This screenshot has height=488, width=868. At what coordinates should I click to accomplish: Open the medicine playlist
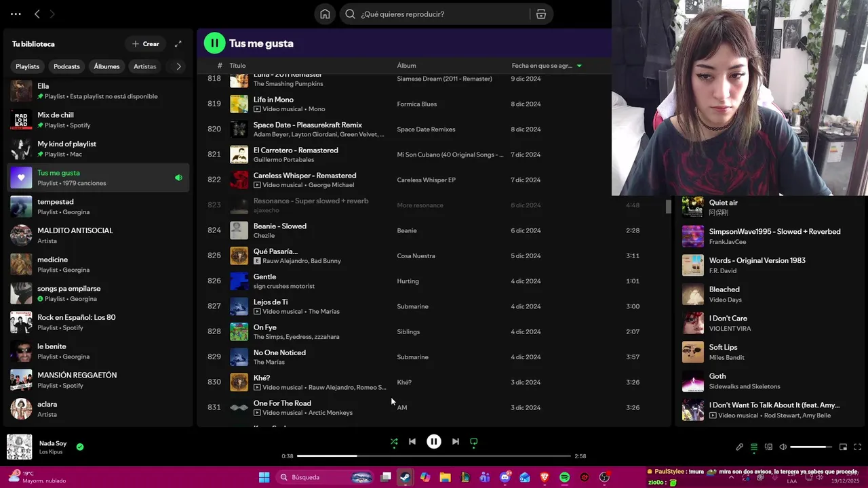[98, 264]
